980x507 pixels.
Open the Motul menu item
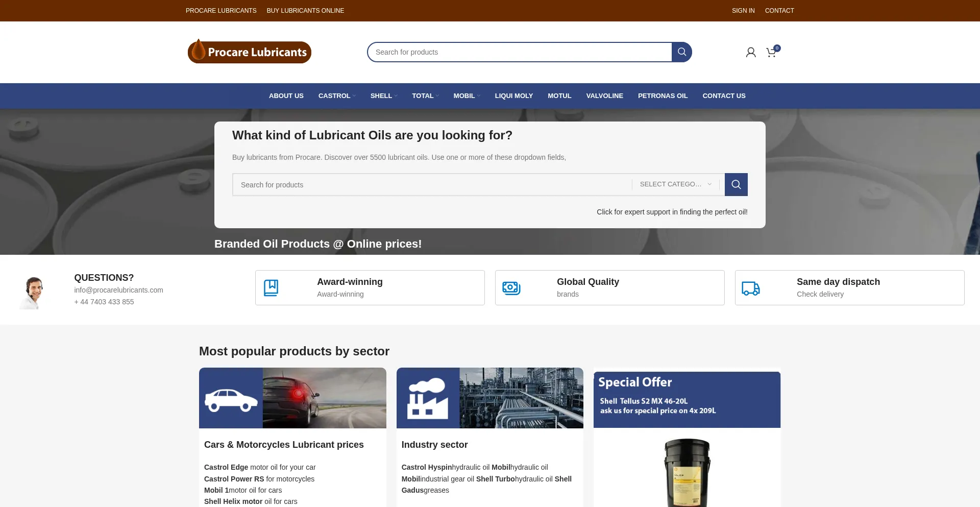tap(559, 96)
